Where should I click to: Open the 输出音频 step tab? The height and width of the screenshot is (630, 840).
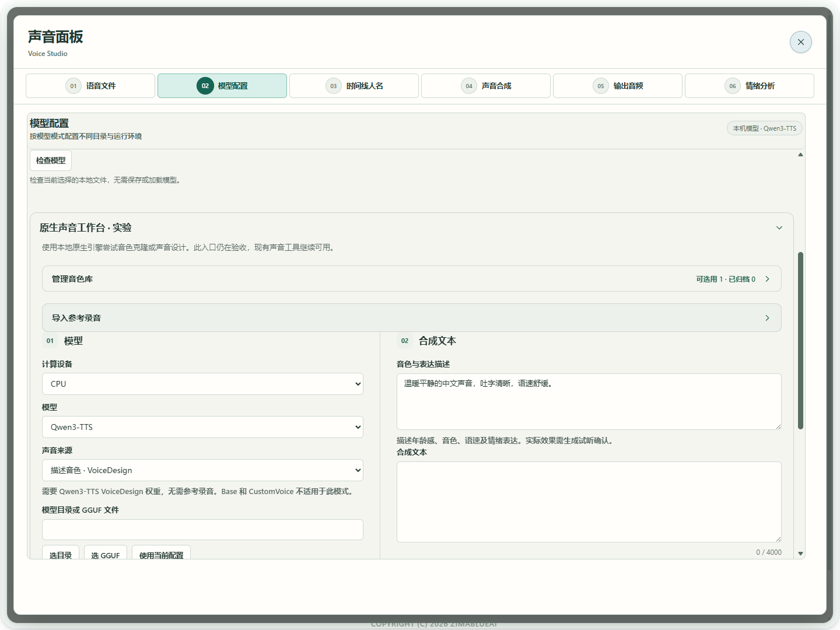coord(618,86)
